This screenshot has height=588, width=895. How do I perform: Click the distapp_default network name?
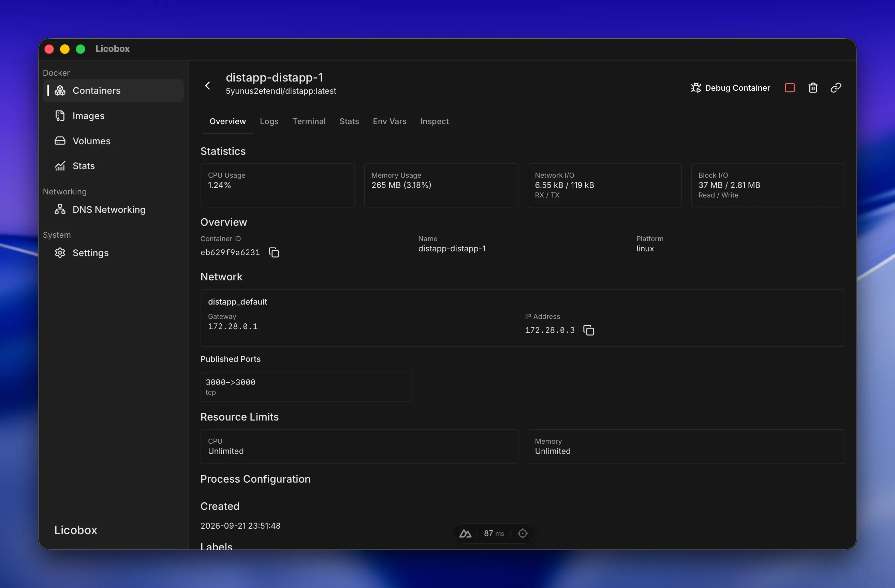237,302
